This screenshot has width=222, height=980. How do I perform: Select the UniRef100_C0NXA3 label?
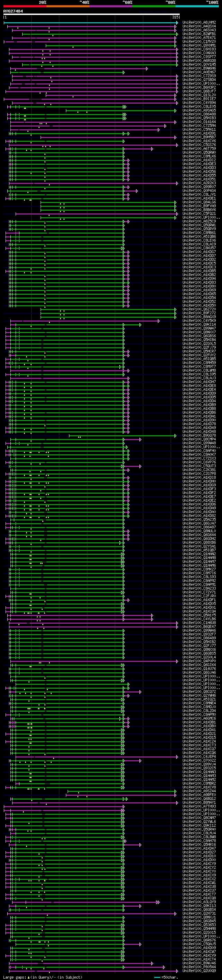(199, 53)
